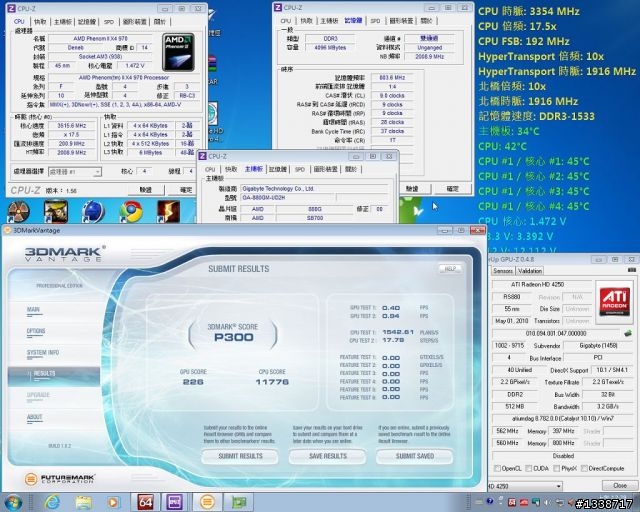Click the Gigabyte (1458) subvendor field

598,346
